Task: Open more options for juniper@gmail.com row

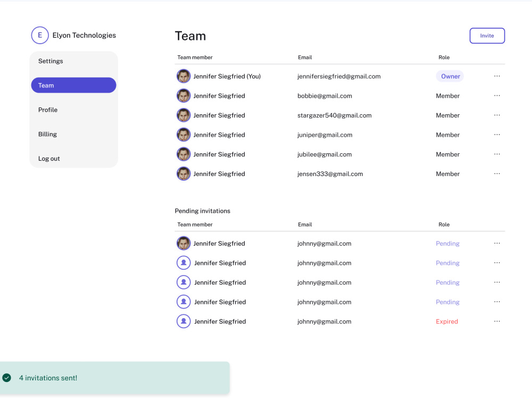Action: [x=497, y=135]
